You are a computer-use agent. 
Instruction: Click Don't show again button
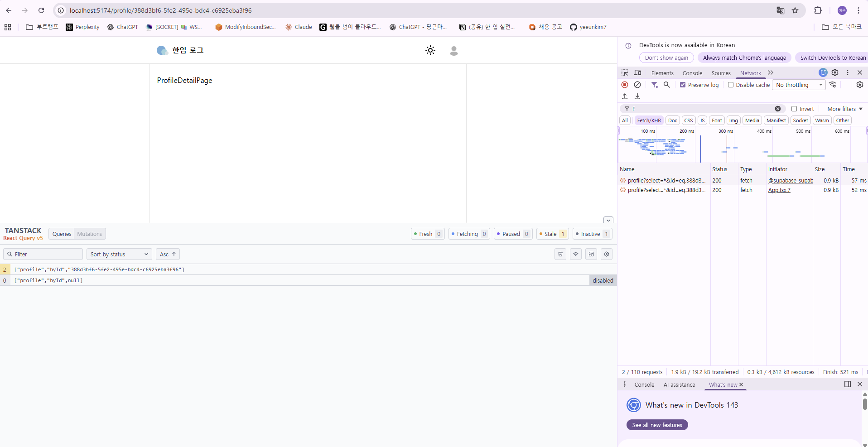point(666,58)
